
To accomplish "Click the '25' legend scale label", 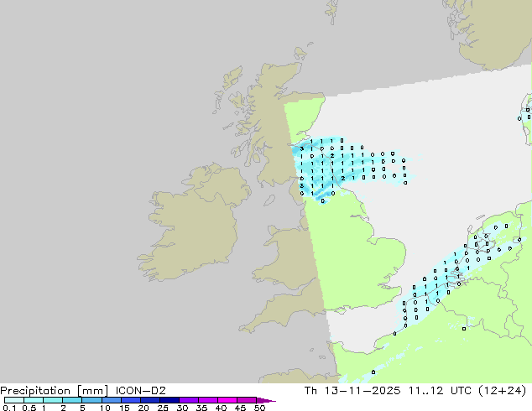I will (x=163, y=408).
